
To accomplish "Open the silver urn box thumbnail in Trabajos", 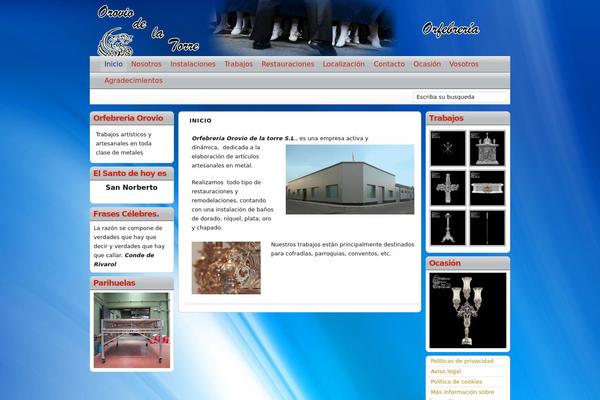I will (x=487, y=188).
